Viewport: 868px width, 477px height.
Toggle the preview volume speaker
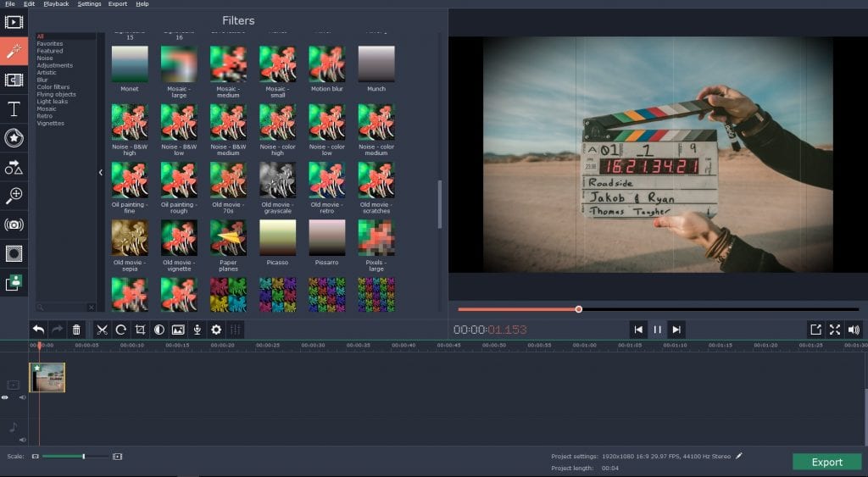[854, 330]
